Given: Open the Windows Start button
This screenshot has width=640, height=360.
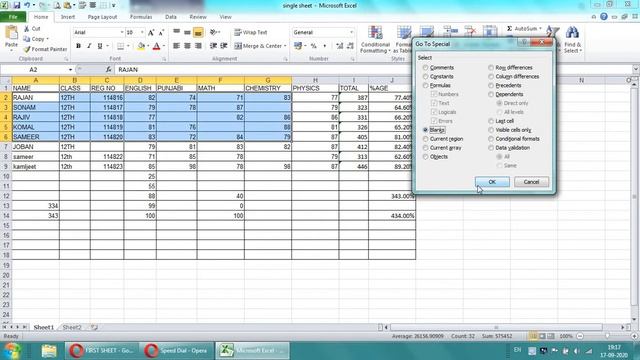Looking at the screenshot, I should (x=13, y=351).
